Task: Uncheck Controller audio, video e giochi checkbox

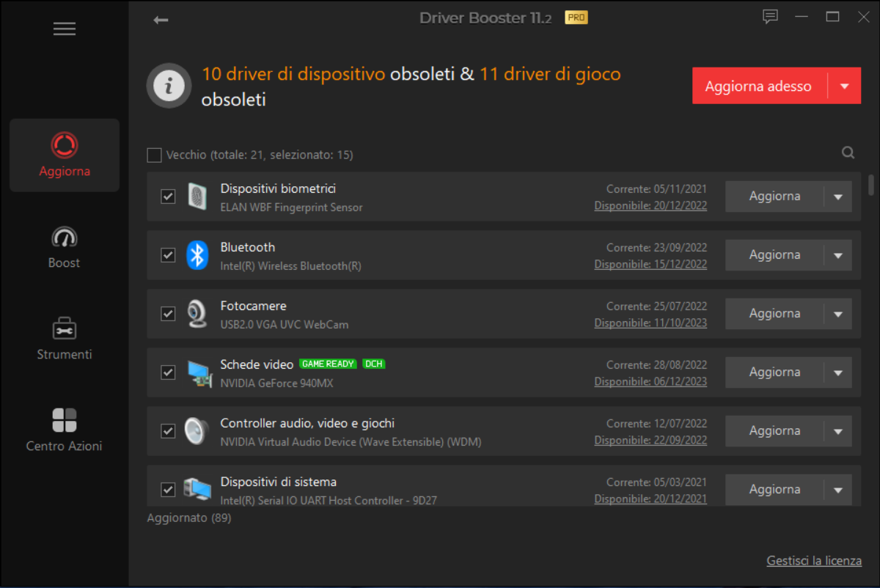Action: click(x=168, y=431)
